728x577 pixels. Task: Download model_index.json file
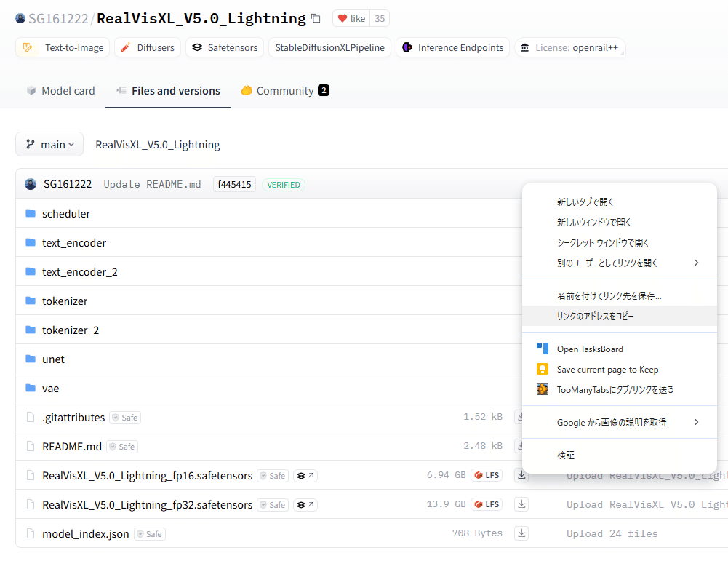point(522,533)
